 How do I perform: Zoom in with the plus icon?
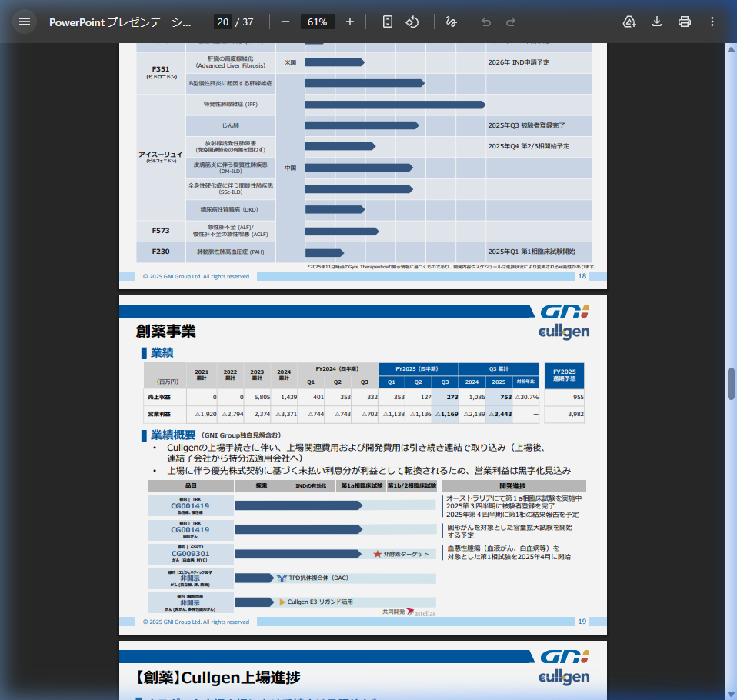pos(350,22)
